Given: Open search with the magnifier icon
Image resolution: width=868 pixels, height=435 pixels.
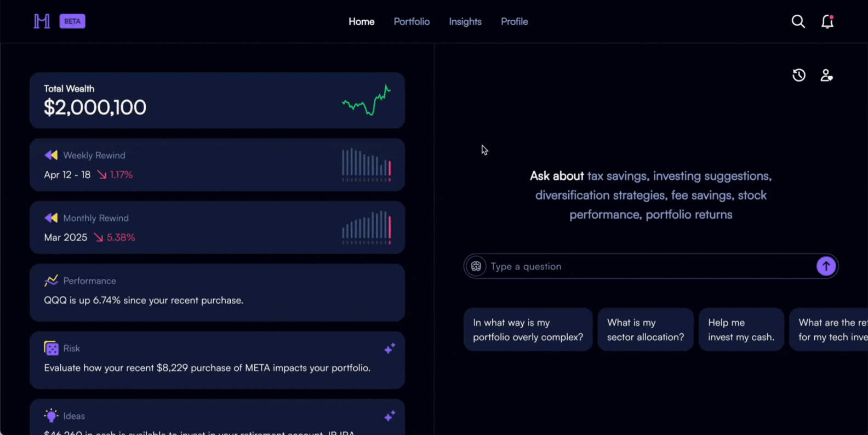Looking at the screenshot, I should coord(798,21).
